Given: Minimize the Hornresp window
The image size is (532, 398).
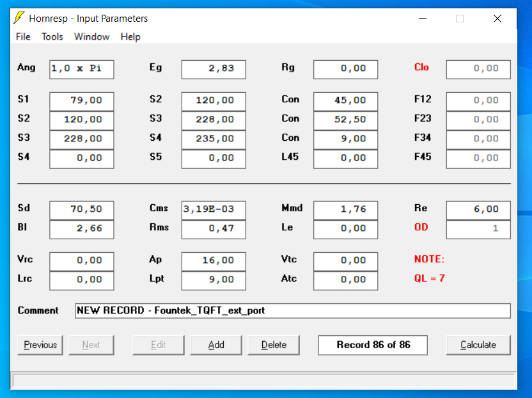Looking at the screenshot, I should (423, 19).
